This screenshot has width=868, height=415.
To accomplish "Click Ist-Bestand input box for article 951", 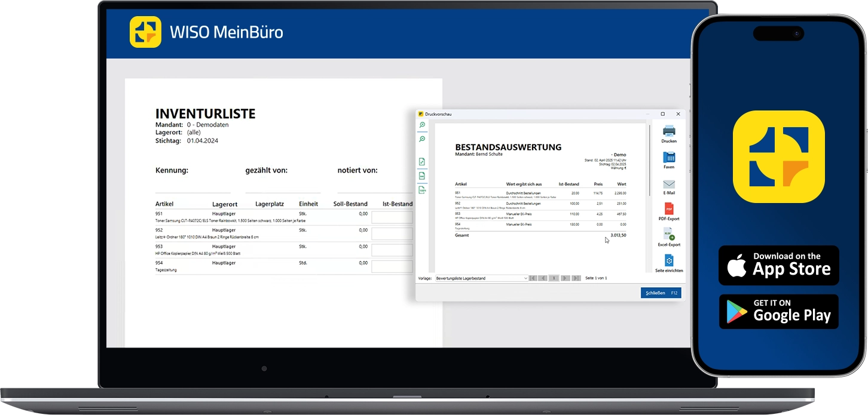I will [x=392, y=217].
